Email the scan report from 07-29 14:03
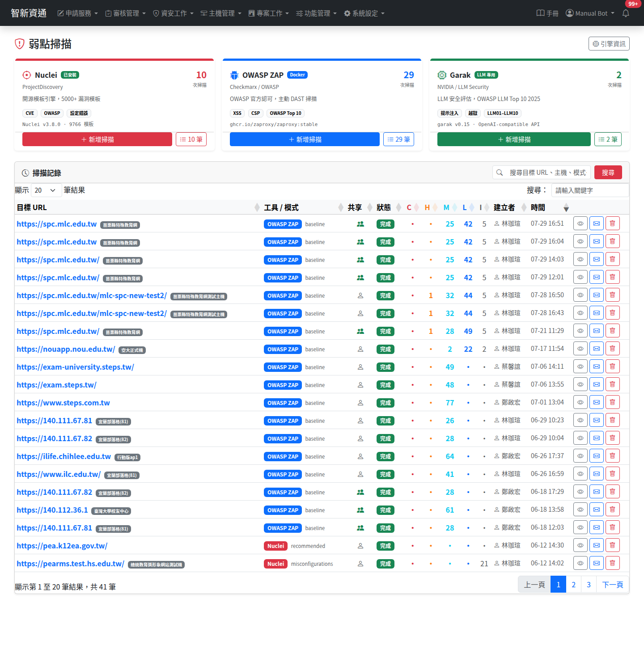This screenshot has height=653, width=644. [x=596, y=259]
